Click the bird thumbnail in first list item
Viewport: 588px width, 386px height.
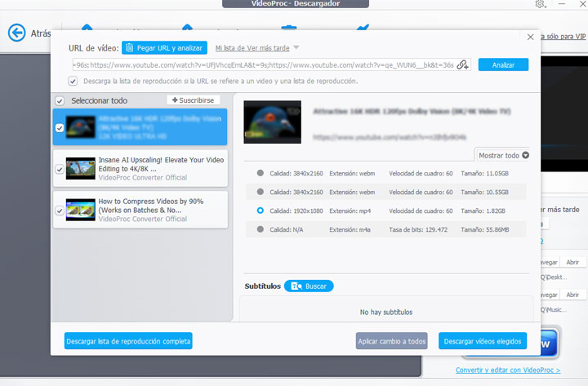coord(81,127)
